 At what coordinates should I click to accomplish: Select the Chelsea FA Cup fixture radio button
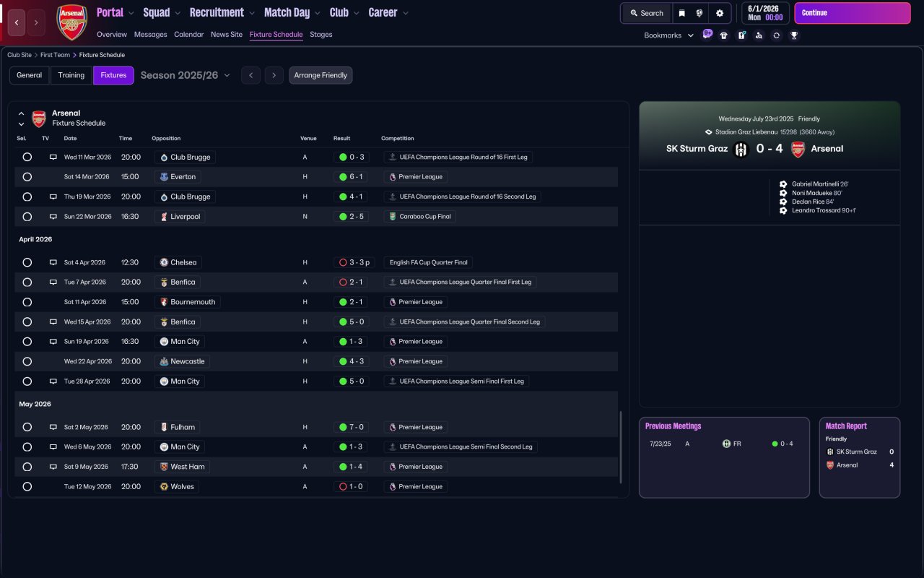(x=27, y=263)
